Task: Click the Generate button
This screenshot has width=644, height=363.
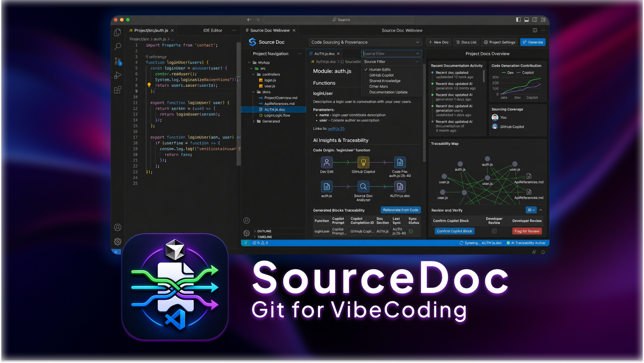Action: (x=533, y=42)
